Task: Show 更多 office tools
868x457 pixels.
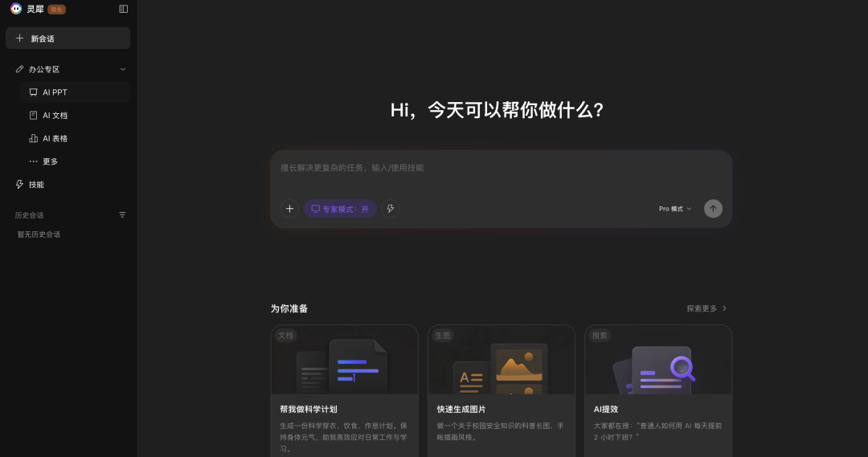Action: click(x=75, y=161)
